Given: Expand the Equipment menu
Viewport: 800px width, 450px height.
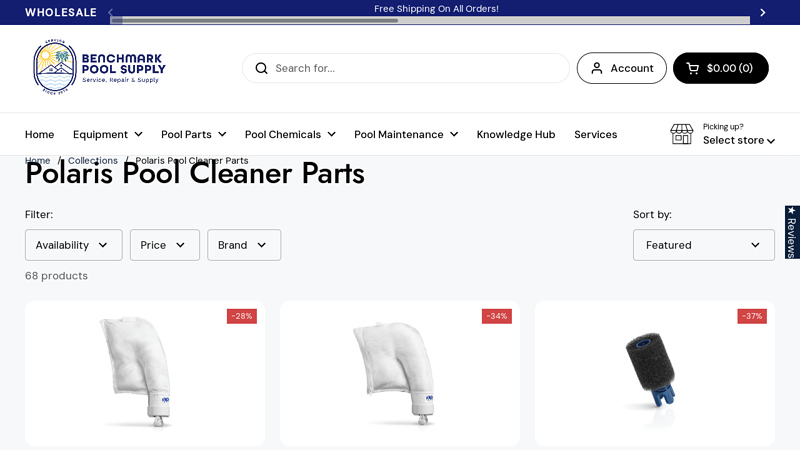Looking at the screenshot, I should 108,134.
